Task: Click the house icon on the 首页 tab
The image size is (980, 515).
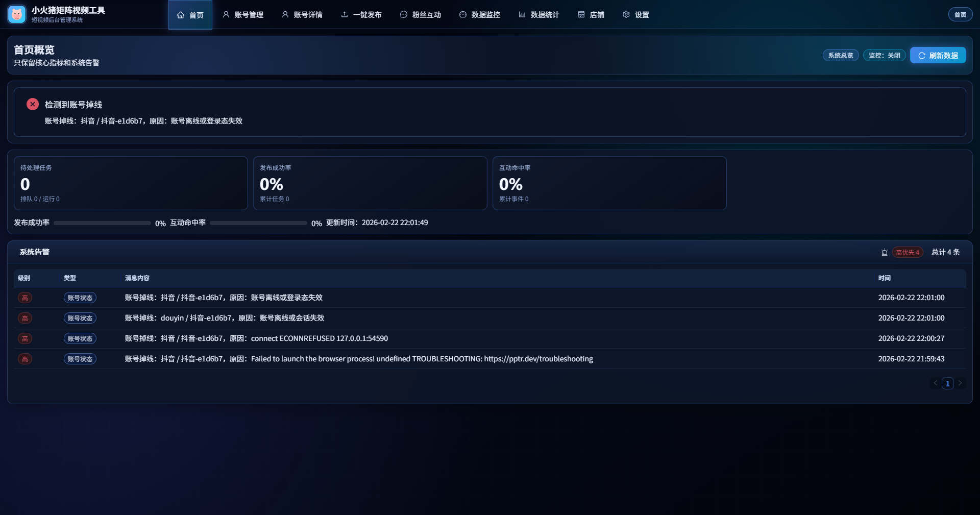Action: 181,15
